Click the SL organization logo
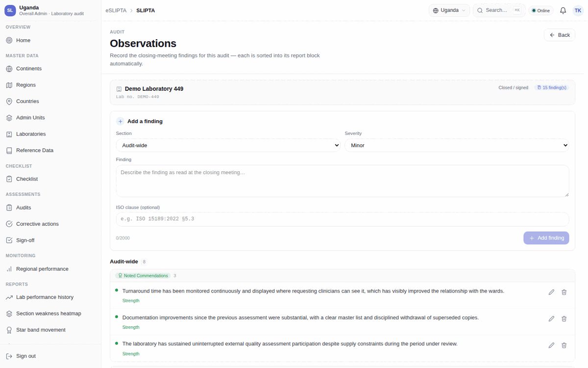 coord(10,10)
